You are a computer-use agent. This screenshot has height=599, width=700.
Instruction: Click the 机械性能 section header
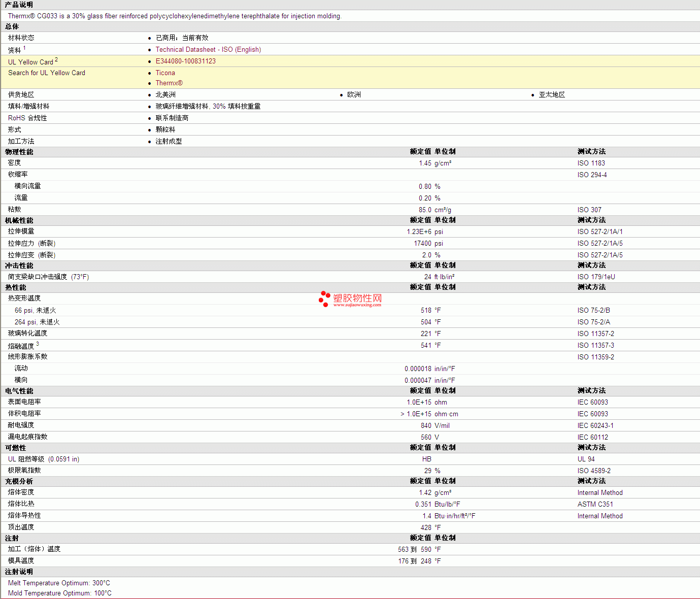click(x=19, y=221)
